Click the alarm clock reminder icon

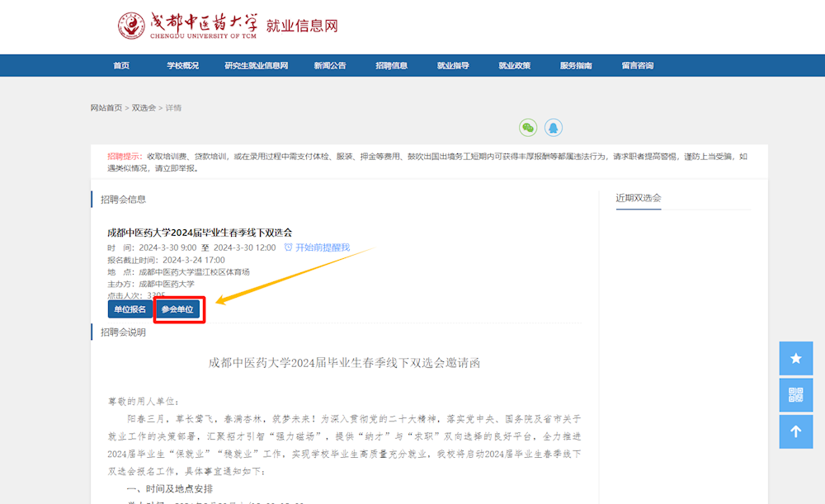(x=288, y=247)
